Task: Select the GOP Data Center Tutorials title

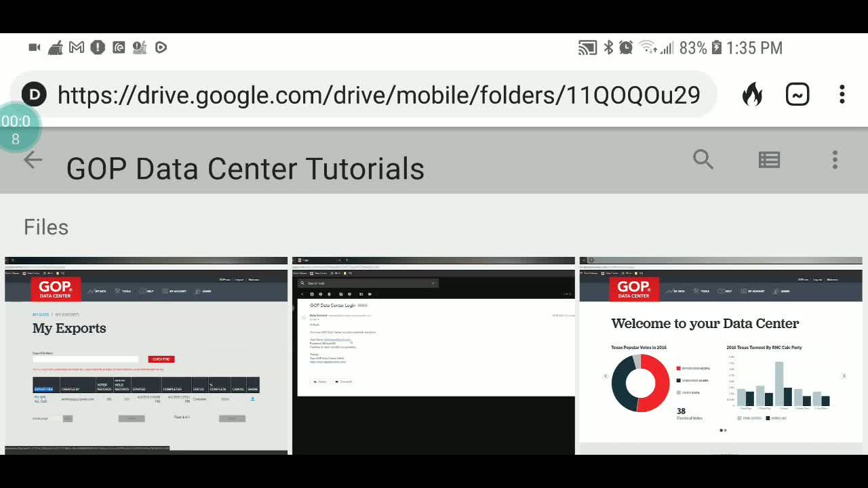Action: click(245, 168)
